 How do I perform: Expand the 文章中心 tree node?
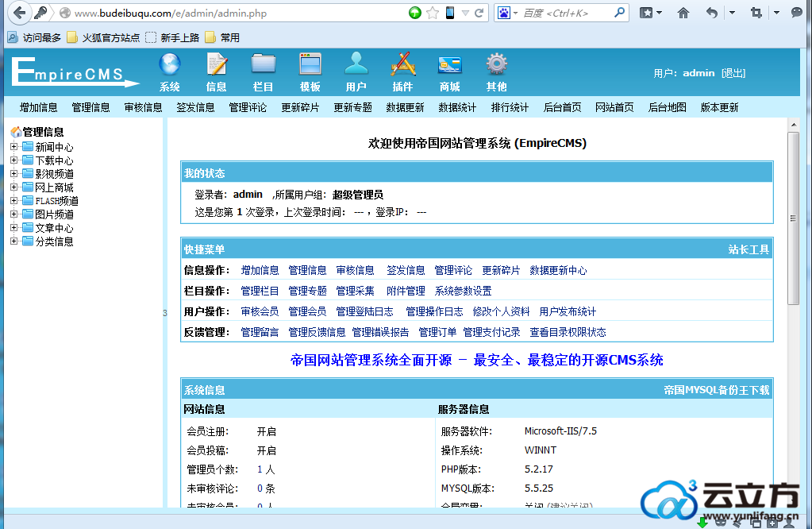14,227
